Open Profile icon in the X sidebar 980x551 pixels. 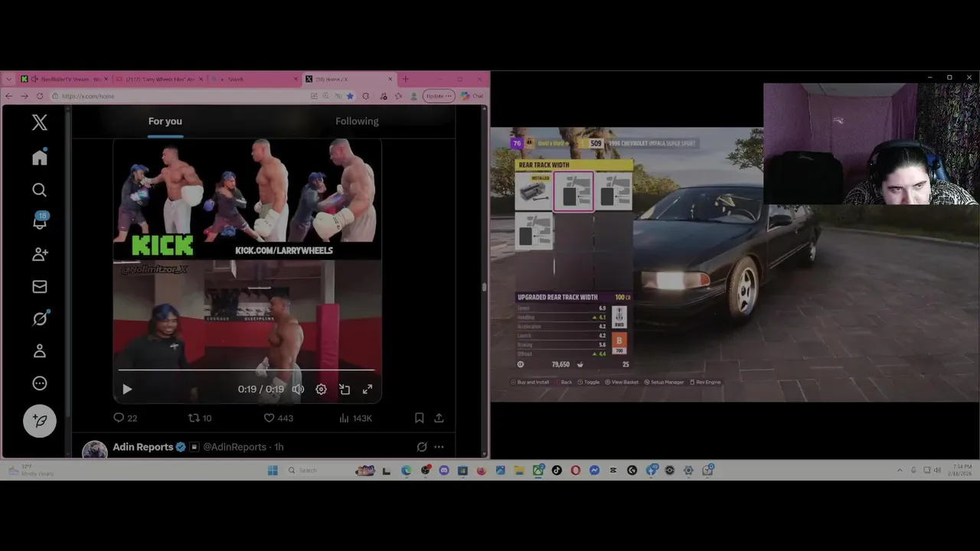40,350
